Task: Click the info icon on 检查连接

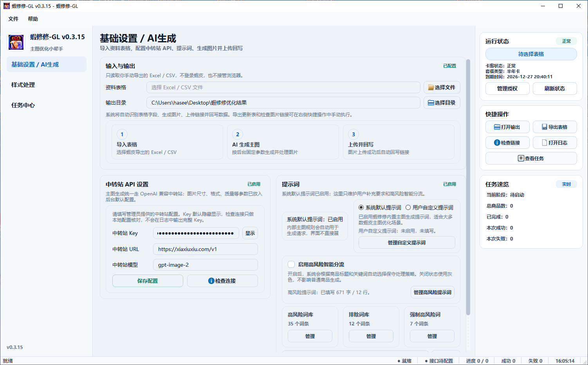Action: point(211,281)
